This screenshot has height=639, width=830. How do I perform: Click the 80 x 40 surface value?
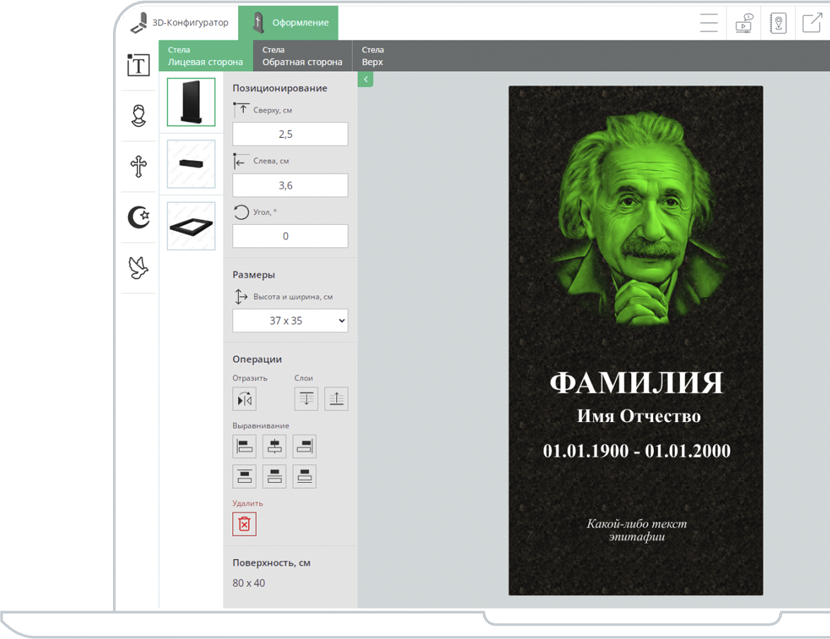click(249, 583)
